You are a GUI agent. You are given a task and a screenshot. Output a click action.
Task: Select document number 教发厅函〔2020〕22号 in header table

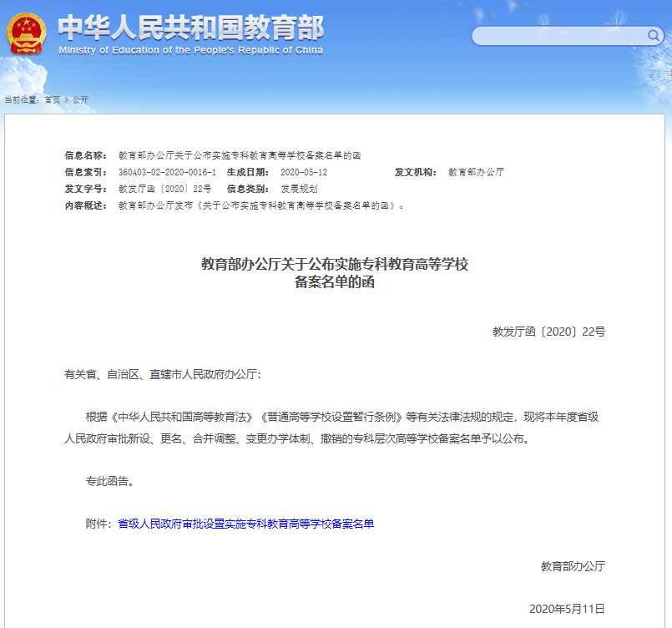click(x=165, y=189)
